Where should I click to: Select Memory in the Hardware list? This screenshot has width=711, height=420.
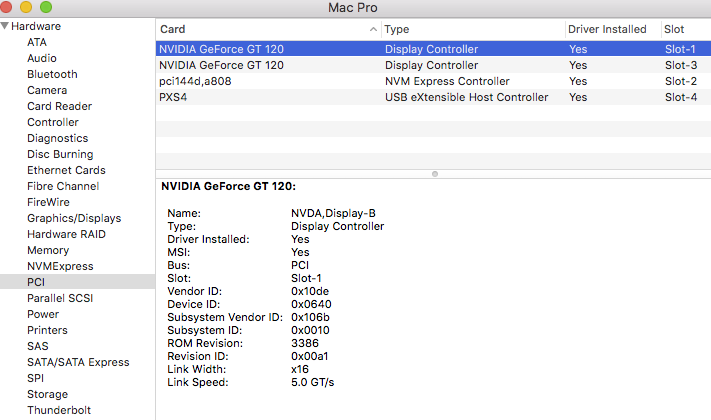pos(48,250)
